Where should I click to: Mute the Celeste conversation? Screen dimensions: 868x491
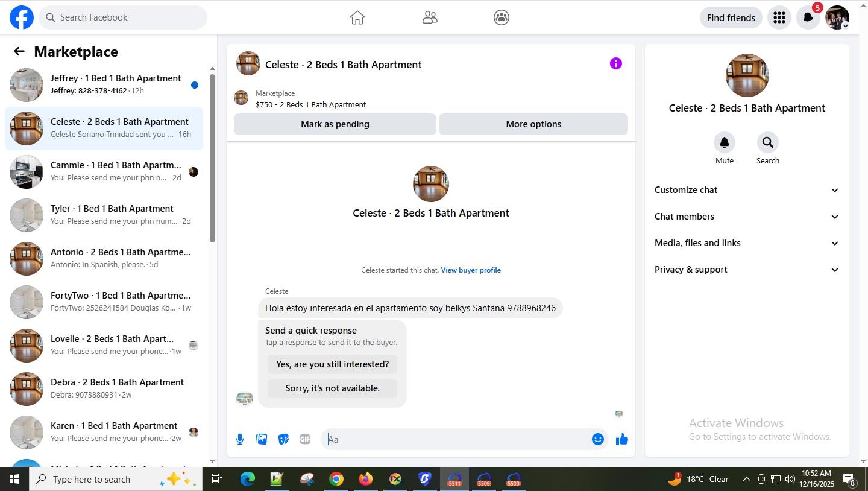tap(725, 143)
